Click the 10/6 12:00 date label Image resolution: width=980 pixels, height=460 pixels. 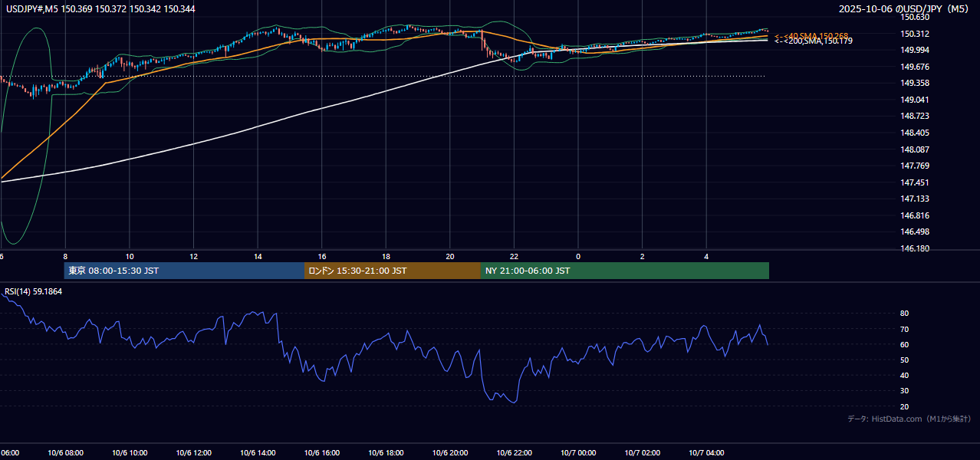tap(193, 453)
